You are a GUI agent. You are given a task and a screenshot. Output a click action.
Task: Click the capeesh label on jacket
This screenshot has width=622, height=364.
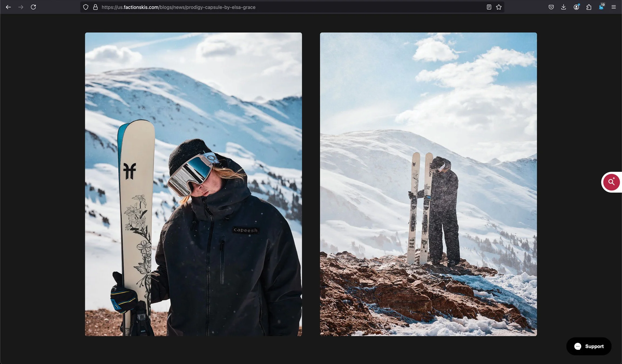[245, 230]
